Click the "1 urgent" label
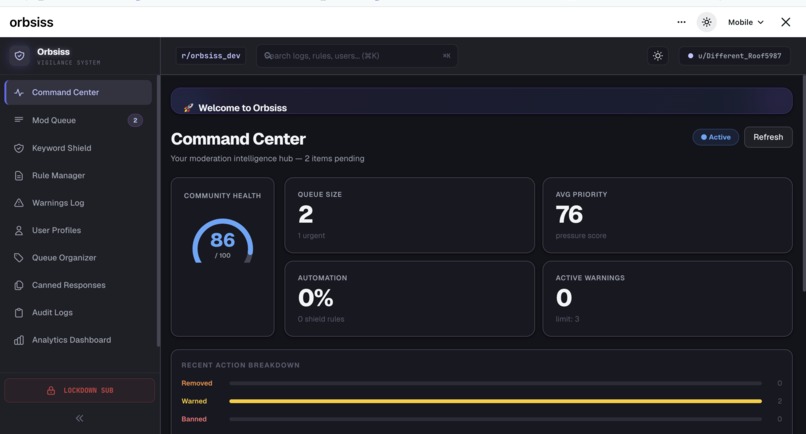This screenshot has width=806, height=434. point(312,236)
